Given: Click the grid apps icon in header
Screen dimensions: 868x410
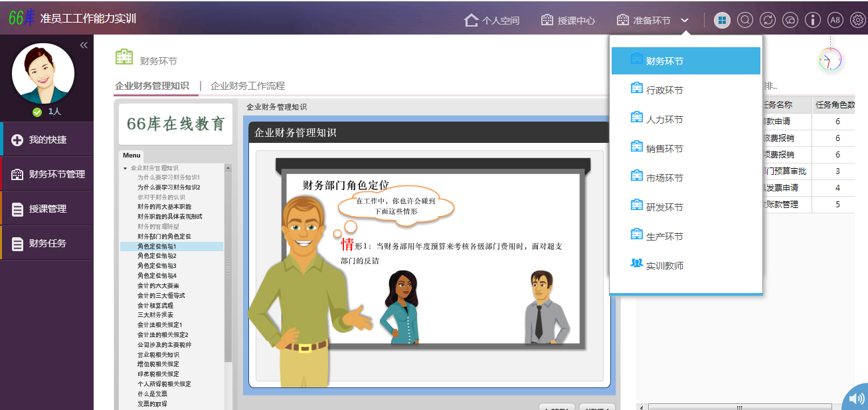Looking at the screenshot, I should point(722,21).
